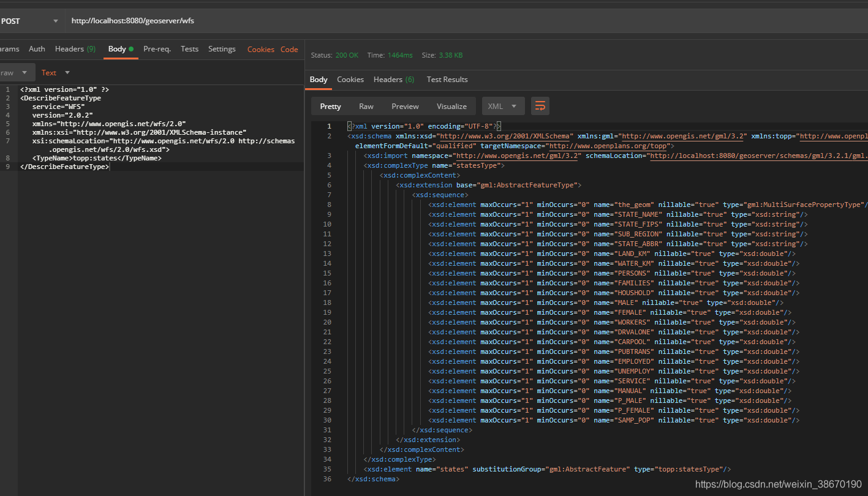
Task: Switch to the request Auth tab
Action: [37, 49]
